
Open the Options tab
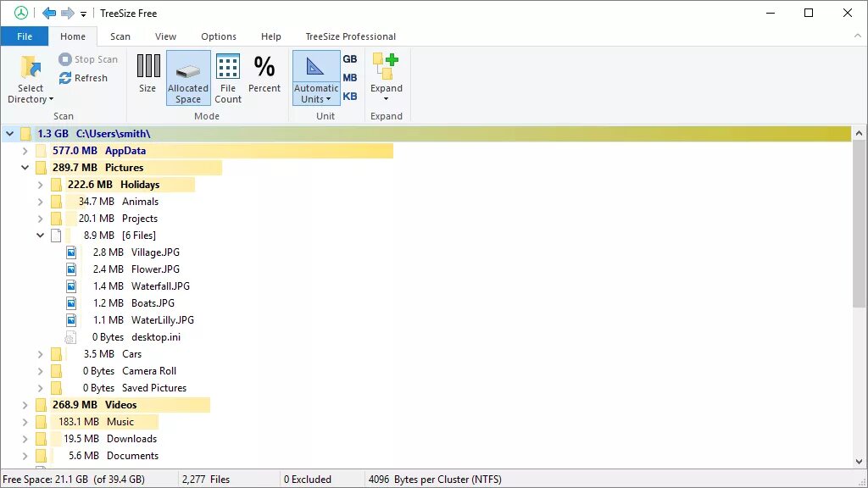[x=219, y=36]
